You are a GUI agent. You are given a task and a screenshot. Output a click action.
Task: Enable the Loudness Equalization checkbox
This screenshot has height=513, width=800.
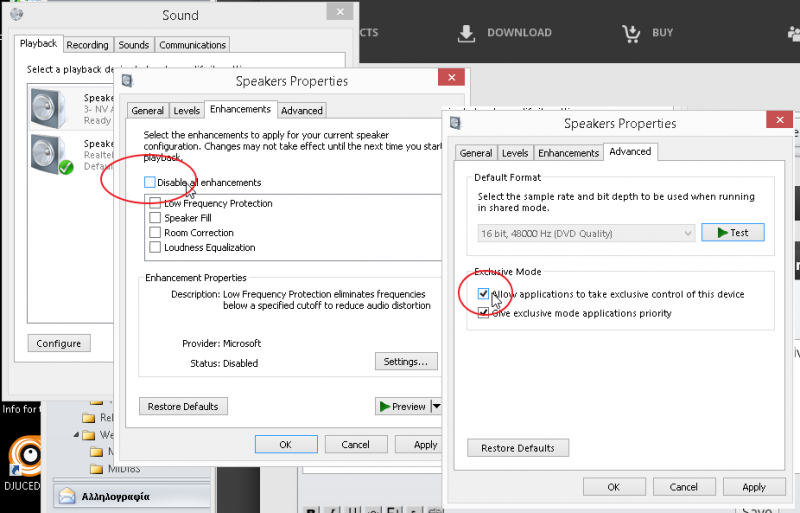(x=155, y=247)
